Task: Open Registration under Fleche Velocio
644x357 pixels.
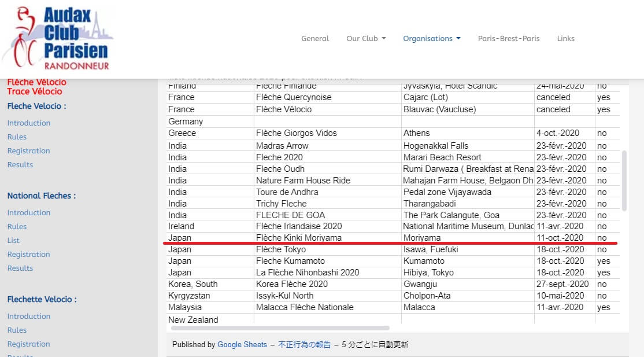Action: pos(29,151)
